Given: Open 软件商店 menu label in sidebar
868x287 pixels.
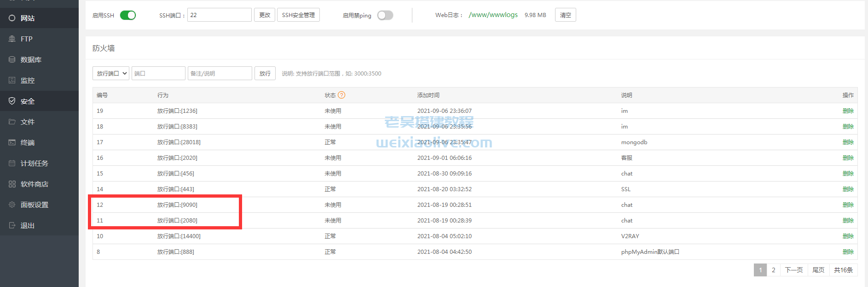Looking at the screenshot, I should pos(35,184).
